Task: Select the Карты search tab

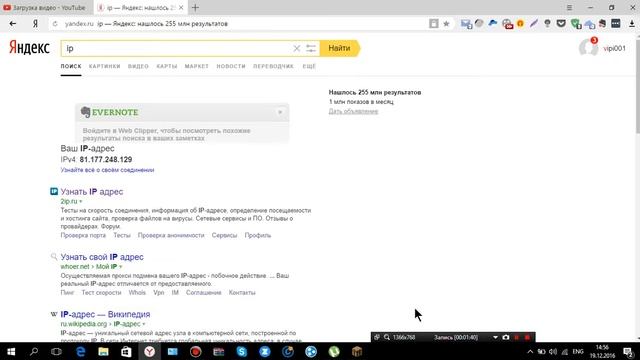Action: [x=167, y=66]
